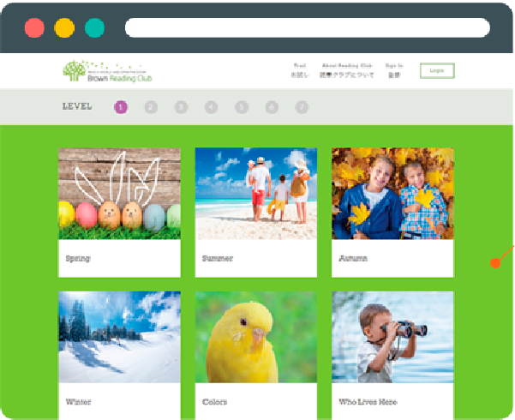Screen dimensions: 515x420
Task: Click the Sign In link
Action: coord(393,70)
